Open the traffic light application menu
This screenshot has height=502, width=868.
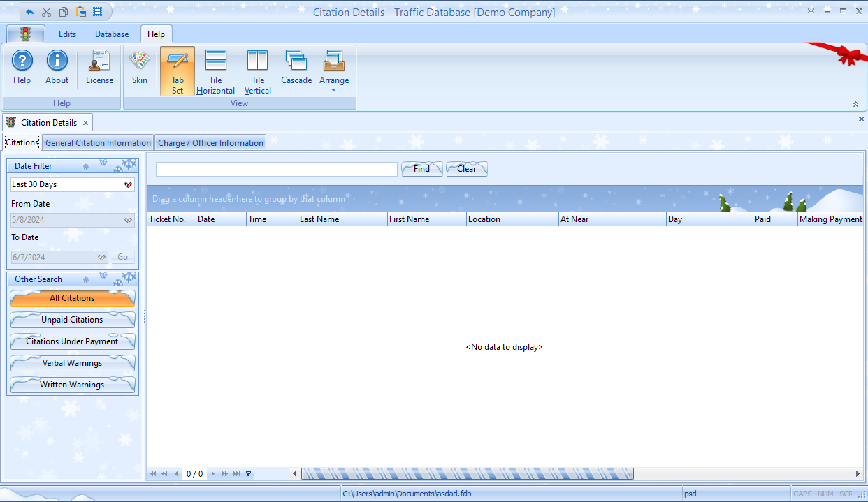26,34
